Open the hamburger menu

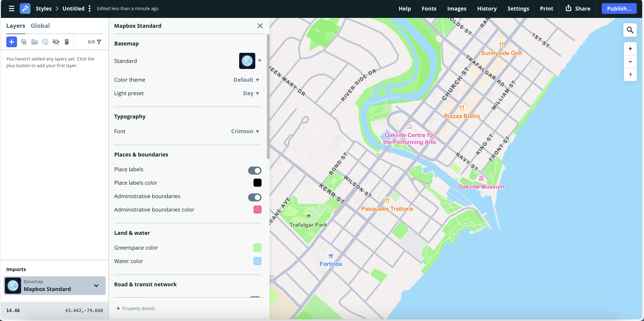pos(11,9)
